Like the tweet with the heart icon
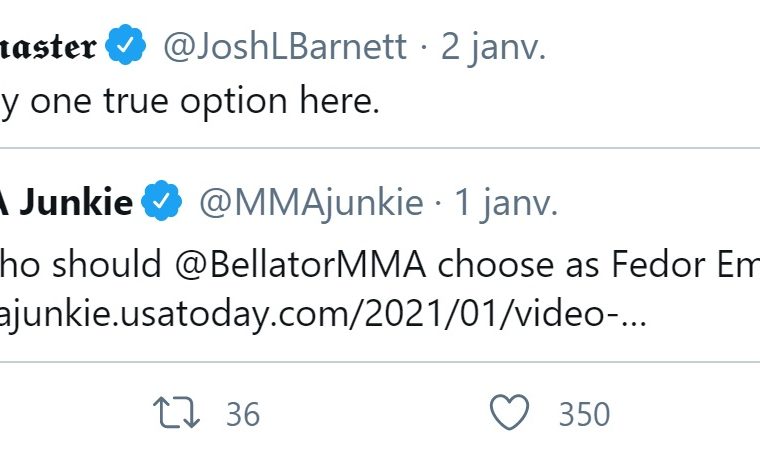 (509, 412)
